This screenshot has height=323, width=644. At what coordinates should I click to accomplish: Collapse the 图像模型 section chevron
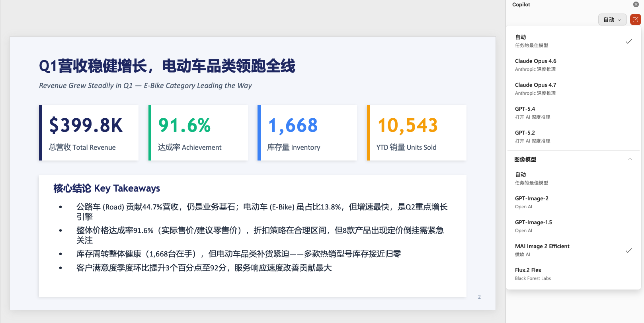point(630,159)
